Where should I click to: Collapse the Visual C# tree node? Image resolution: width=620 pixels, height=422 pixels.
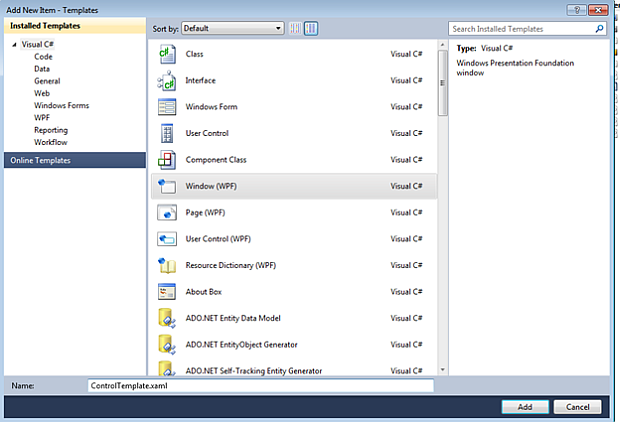click(x=14, y=44)
